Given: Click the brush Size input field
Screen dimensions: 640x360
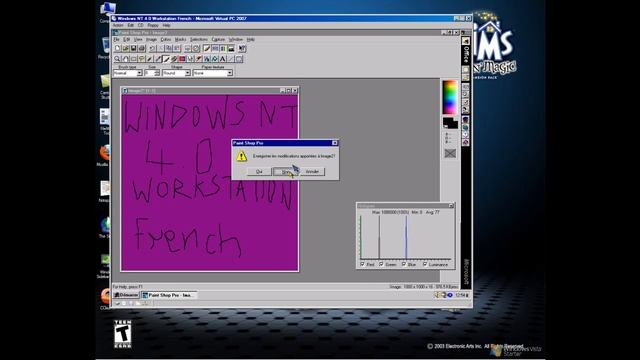Looking at the screenshot, I should pyautogui.click(x=150, y=73).
